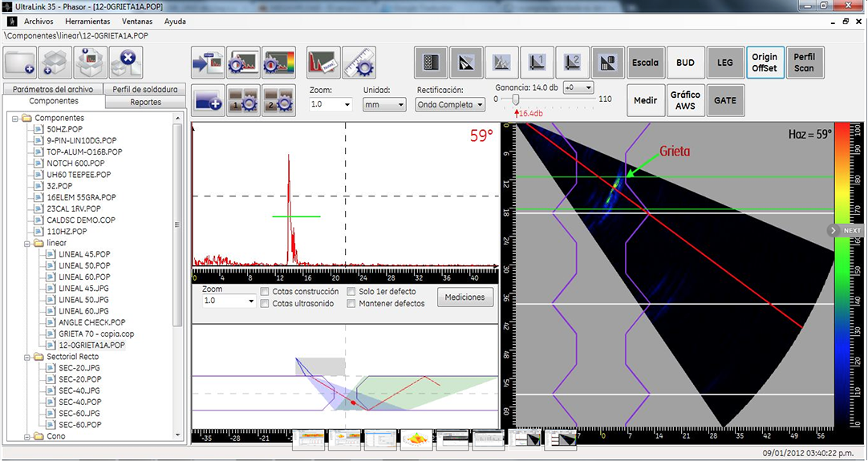This screenshot has width=868, height=461.
Task: Click the import scan into box icon
Action: 91,63
